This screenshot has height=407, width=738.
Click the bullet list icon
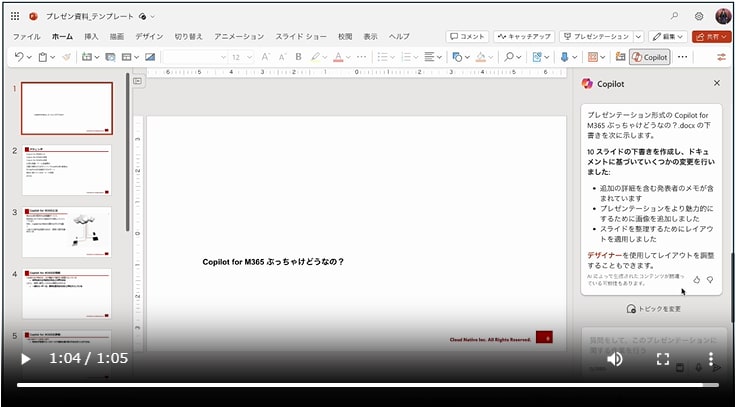point(382,57)
